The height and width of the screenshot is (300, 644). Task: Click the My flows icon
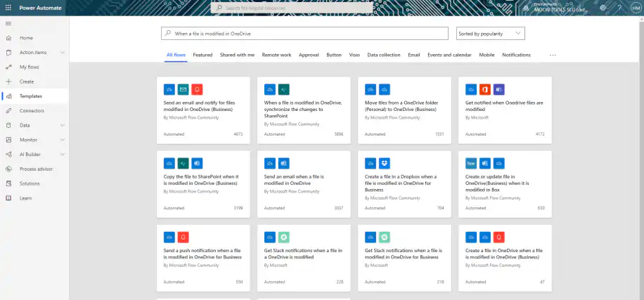pyautogui.click(x=8, y=67)
